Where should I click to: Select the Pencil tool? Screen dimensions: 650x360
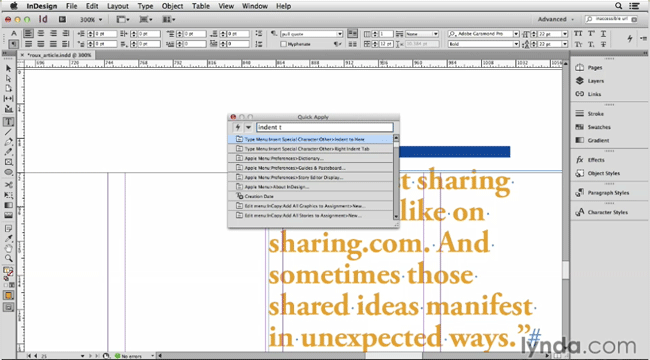(x=8, y=152)
